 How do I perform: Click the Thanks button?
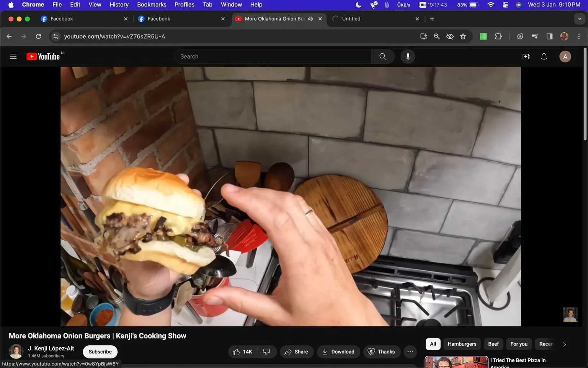coord(382,352)
